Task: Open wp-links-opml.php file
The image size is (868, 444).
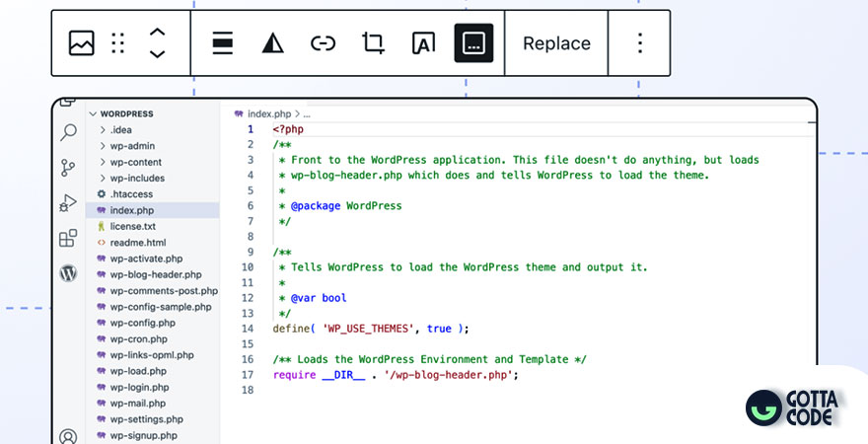Action: (x=145, y=355)
